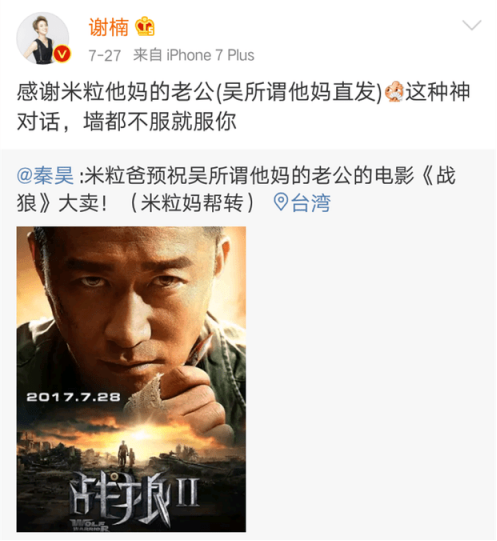Tap the post text 感谢米粒他妈的老公
Viewport: 497px width, 541px height.
coord(115,92)
